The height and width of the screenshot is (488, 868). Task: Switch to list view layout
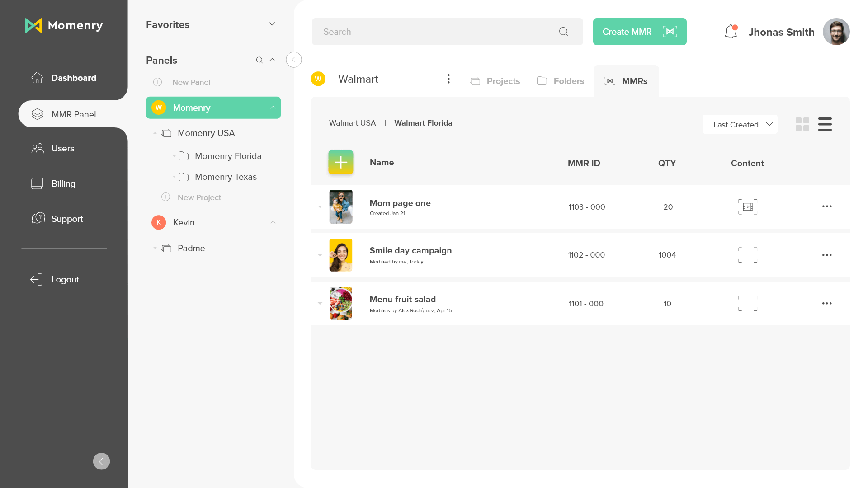click(825, 124)
